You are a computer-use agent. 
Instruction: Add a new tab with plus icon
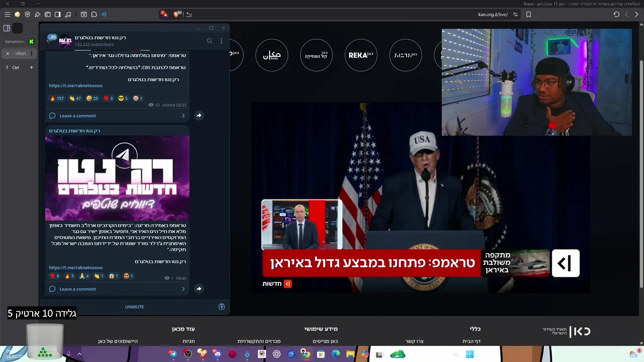(x=31, y=67)
